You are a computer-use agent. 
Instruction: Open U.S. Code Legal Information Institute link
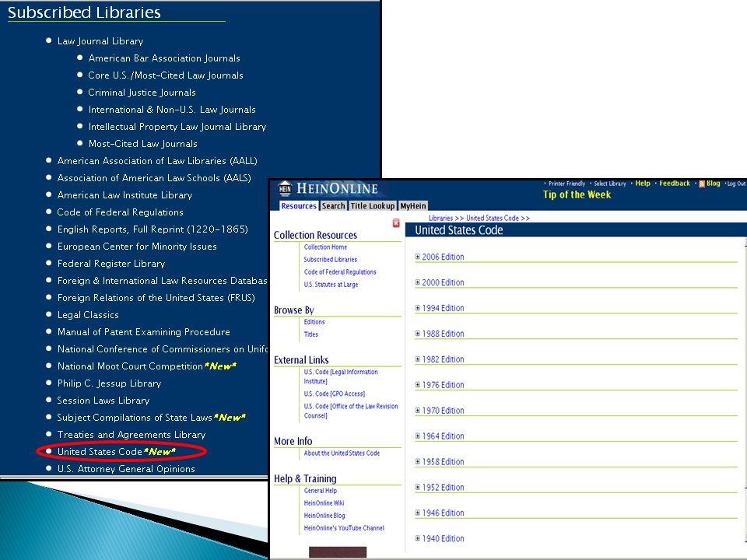point(341,376)
